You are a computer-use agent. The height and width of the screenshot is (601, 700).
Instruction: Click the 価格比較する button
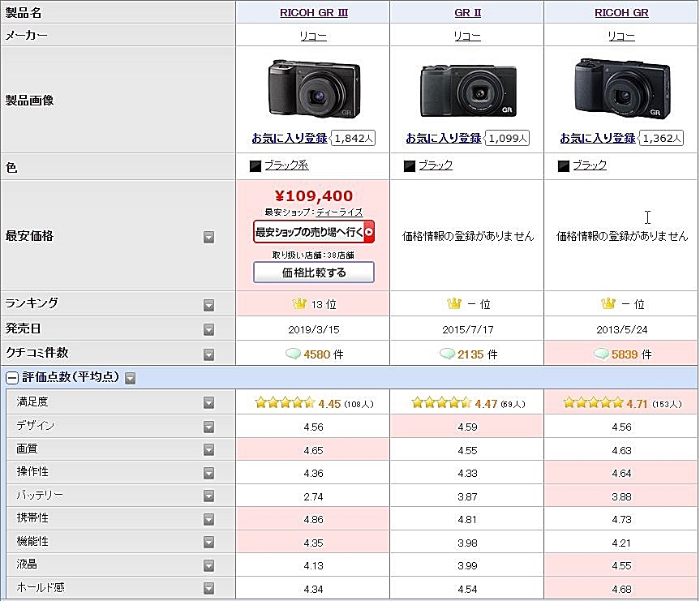pyautogui.click(x=314, y=273)
